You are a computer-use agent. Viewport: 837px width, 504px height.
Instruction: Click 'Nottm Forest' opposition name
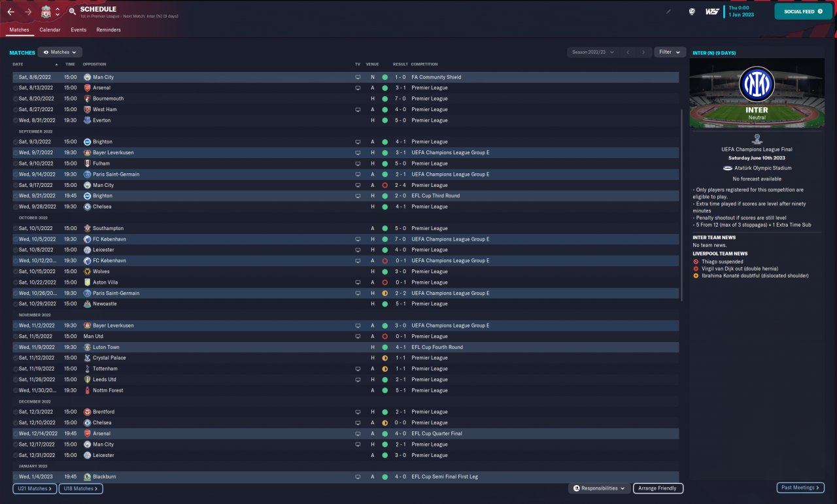(108, 390)
